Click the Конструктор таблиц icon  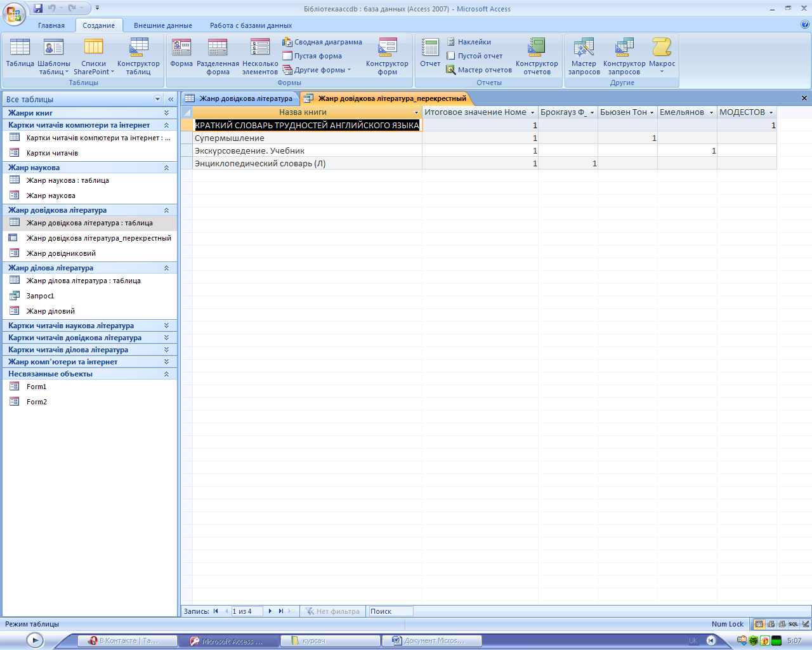point(138,56)
